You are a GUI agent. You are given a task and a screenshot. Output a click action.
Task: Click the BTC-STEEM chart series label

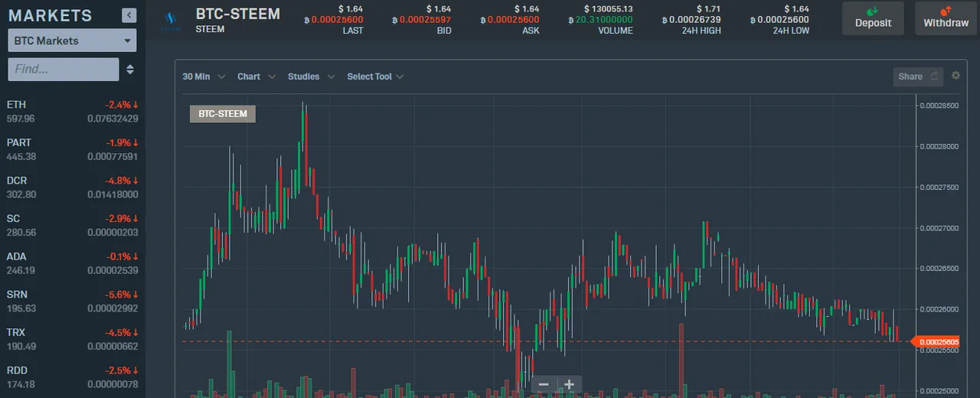(223, 114)
